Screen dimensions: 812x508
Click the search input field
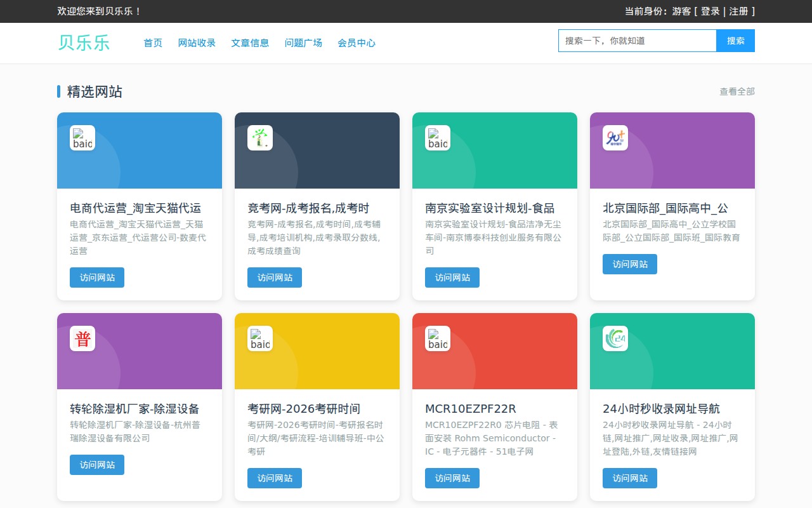pyautogui.click(x=637, y=40)
